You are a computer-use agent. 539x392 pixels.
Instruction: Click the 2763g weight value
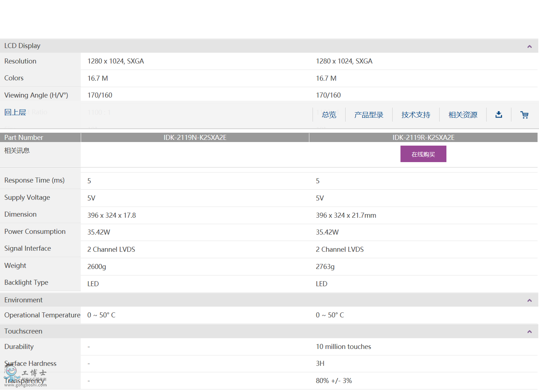[325, 266]
